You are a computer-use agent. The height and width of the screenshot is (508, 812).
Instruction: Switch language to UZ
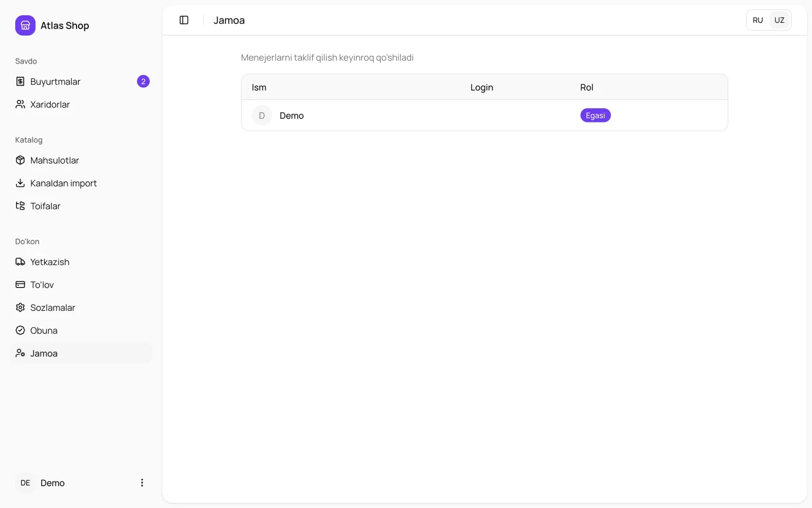[x=780, y=20]
